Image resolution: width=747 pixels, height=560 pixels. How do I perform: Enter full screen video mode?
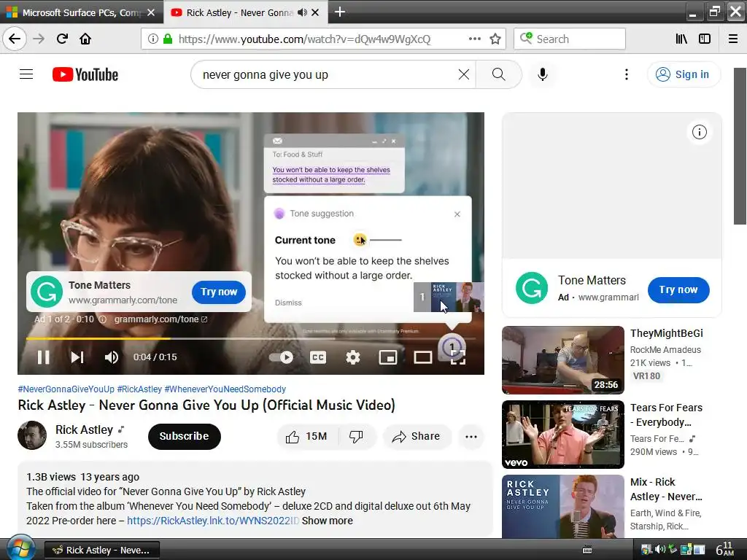(458, 357)
